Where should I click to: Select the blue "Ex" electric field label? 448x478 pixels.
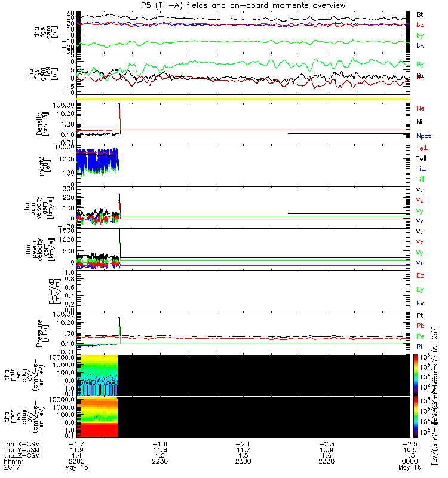pos(420,304)
